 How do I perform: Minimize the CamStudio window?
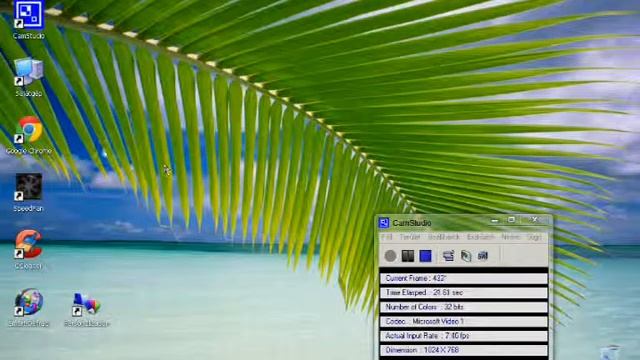click(x=495, y=220)
